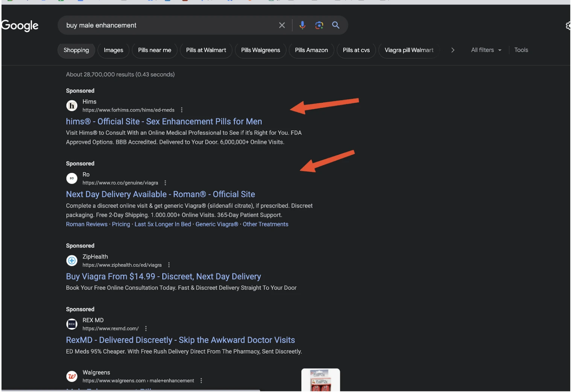Expand the All filters dropdown
The height and width of the screenshot is (392, 571).
(x=486, y=50)
